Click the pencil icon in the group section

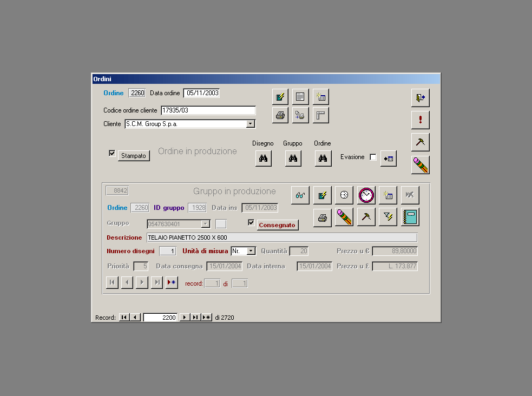pyautogui.click(x=344, y=217)
